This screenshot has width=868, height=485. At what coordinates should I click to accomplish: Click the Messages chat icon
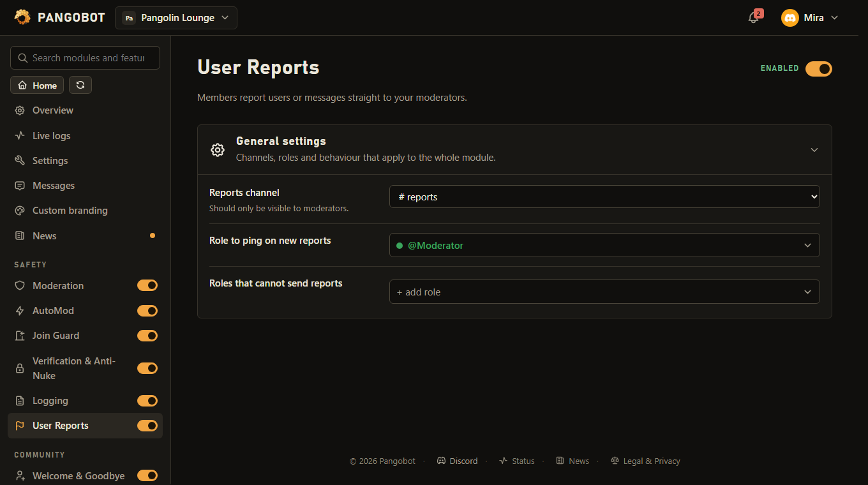click(x=20, y=186)
